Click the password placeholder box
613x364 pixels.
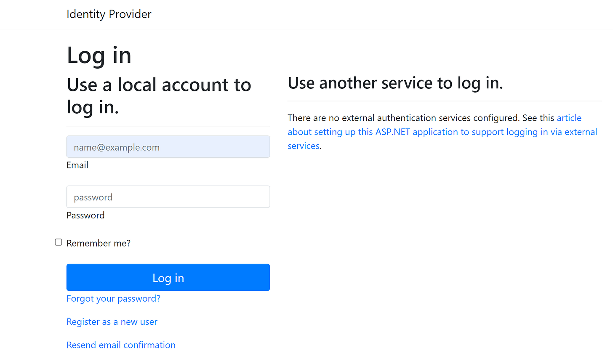[168, 197]
